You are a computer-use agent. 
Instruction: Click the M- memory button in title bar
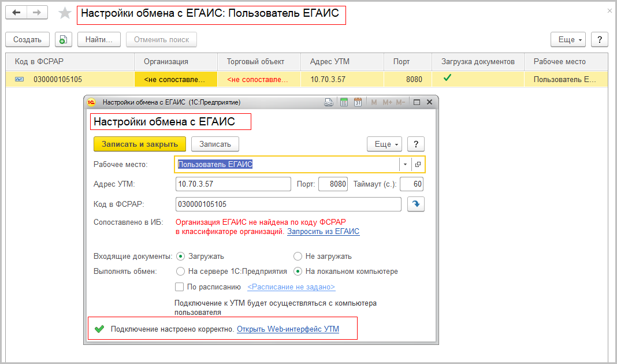[x=400, y=102]
